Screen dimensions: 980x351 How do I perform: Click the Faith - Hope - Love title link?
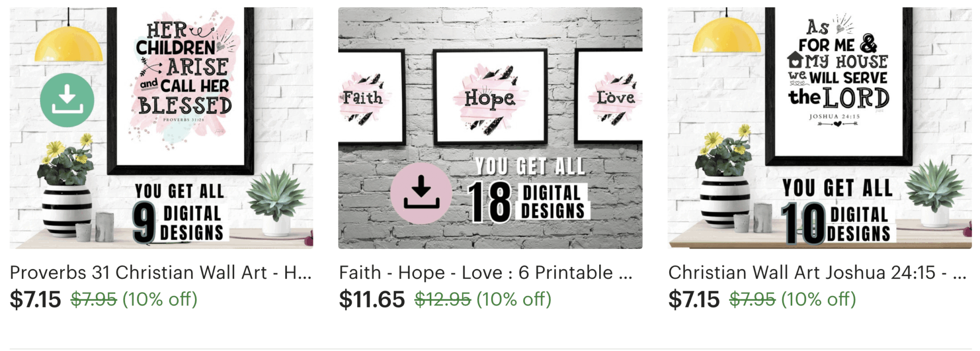(486, 273)
